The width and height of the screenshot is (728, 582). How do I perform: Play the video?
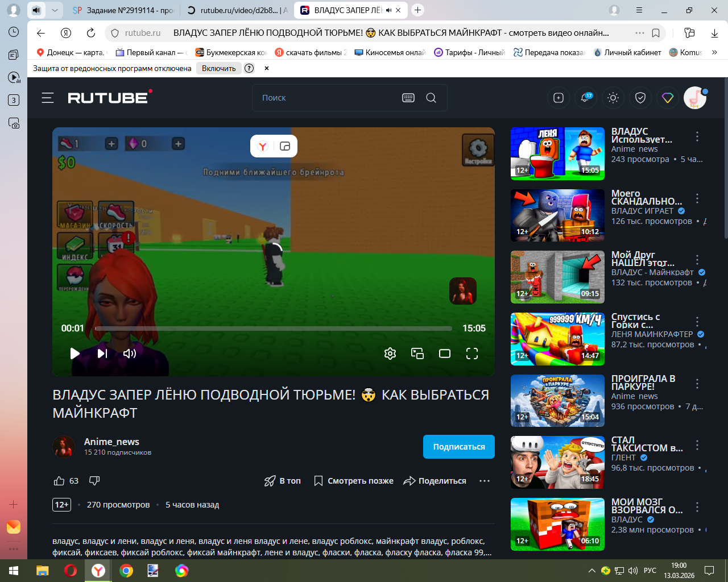tap(75, 354)
